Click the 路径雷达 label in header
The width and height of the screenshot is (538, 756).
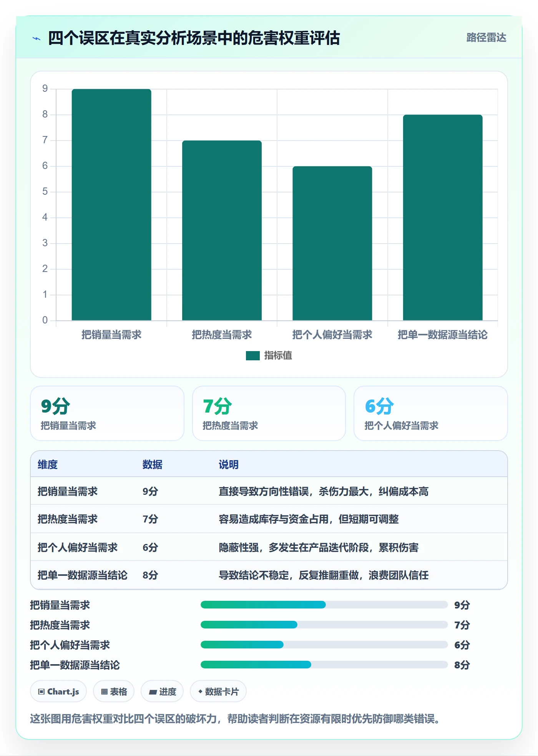tap(486, 38)
